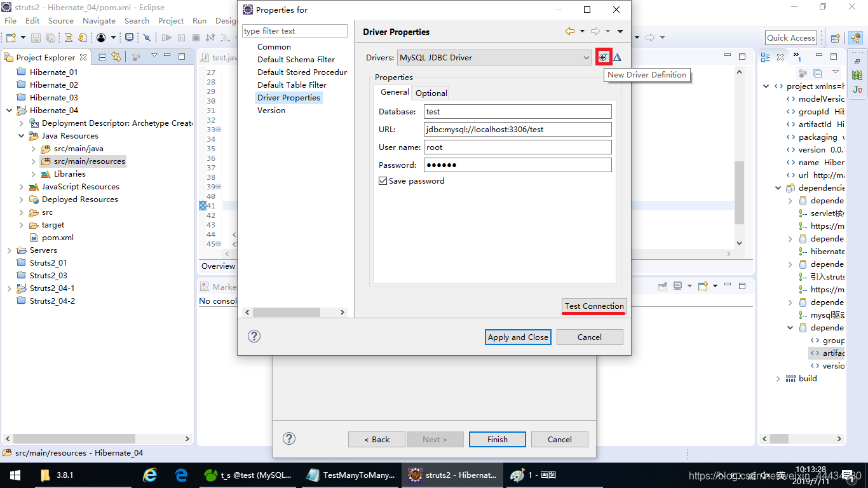Click the < Back button in wizard
The image size is (868, 488).
377,439
